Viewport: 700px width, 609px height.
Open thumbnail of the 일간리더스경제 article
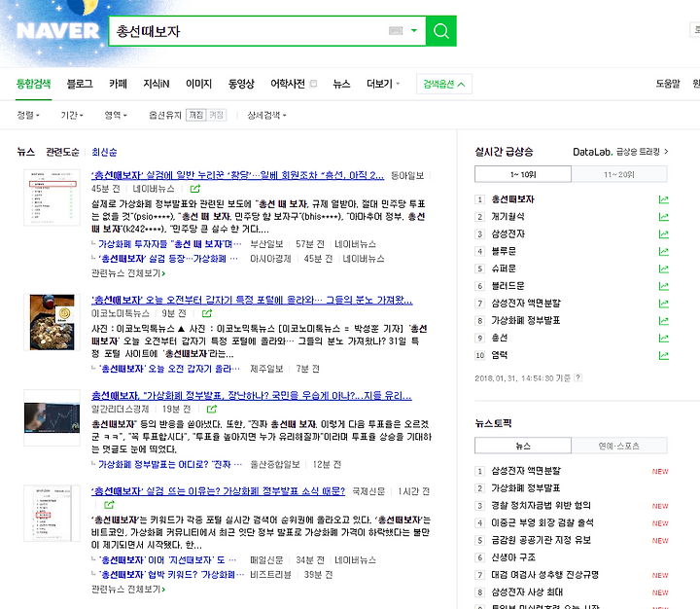pos(52,417)
